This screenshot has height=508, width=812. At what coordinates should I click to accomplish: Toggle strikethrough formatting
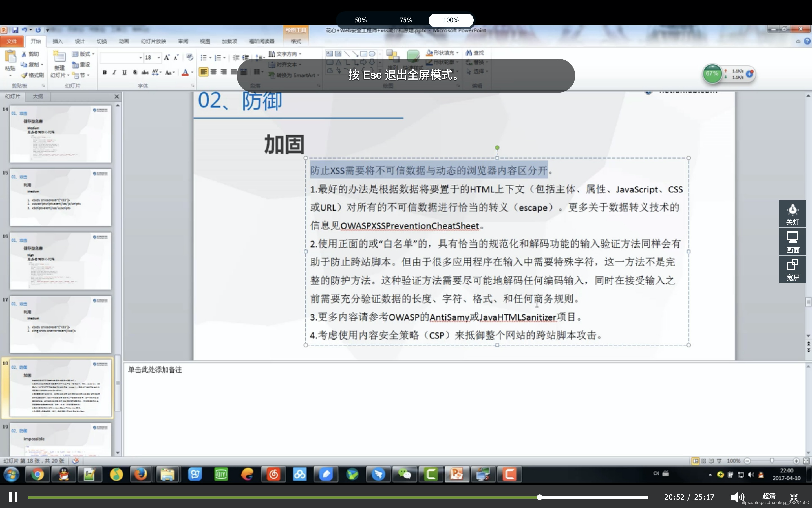tap(145, 72)
